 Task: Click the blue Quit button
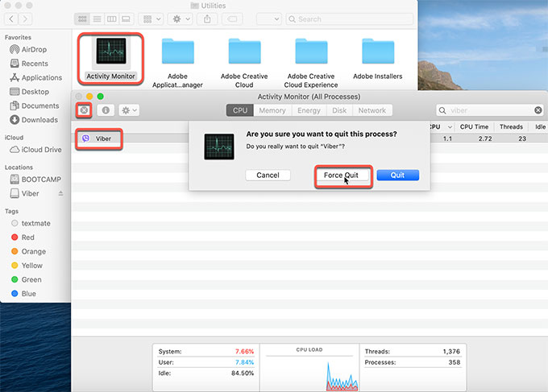pyautogui.click(x=398, y=175)
